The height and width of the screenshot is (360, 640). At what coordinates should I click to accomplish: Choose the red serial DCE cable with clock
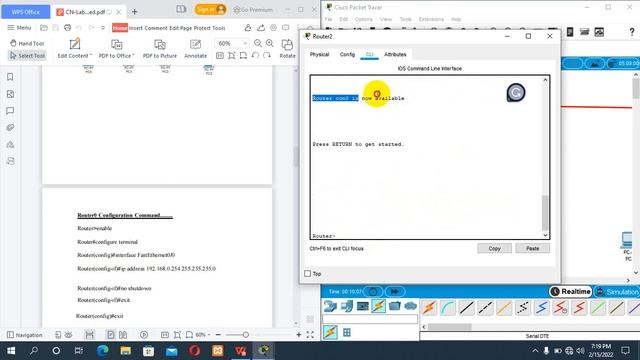point(560,308)
